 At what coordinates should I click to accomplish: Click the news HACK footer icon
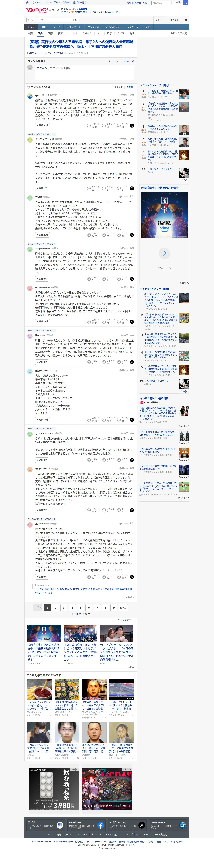[x=183, y=825]
